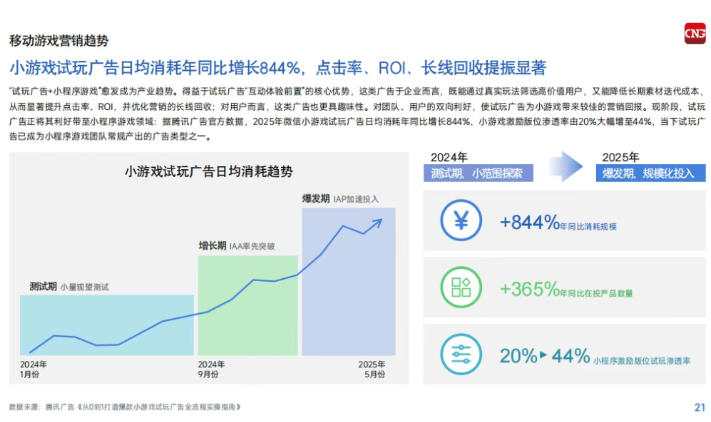Click the 2024年1月份 axis label
This screenshot has height=422, width=711.
[x=35, y=369]
